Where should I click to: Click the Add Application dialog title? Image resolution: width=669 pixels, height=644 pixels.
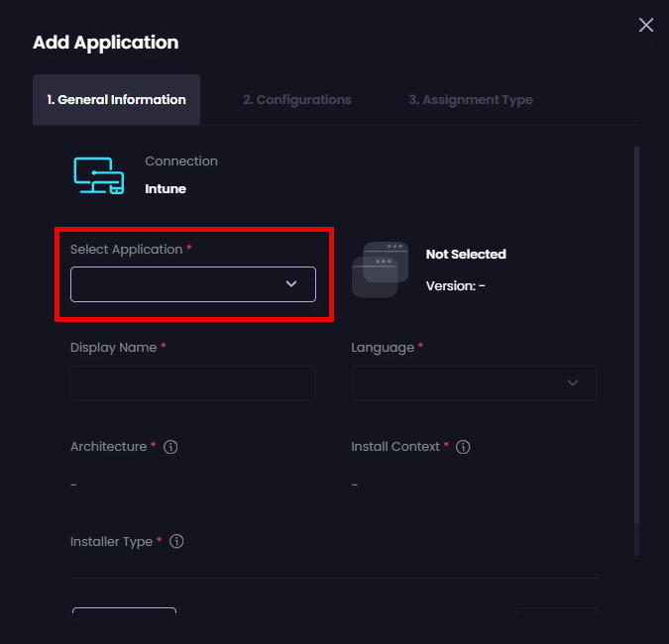(x=105, y=43)
